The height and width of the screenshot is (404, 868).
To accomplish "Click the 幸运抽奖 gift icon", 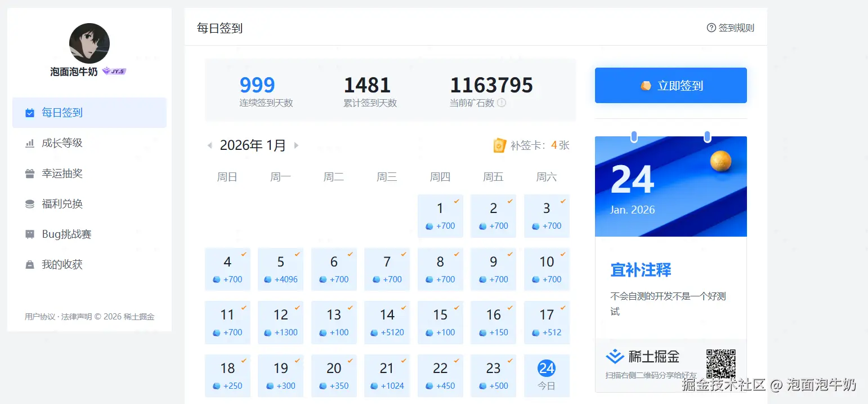I will [x=30, y=174].
